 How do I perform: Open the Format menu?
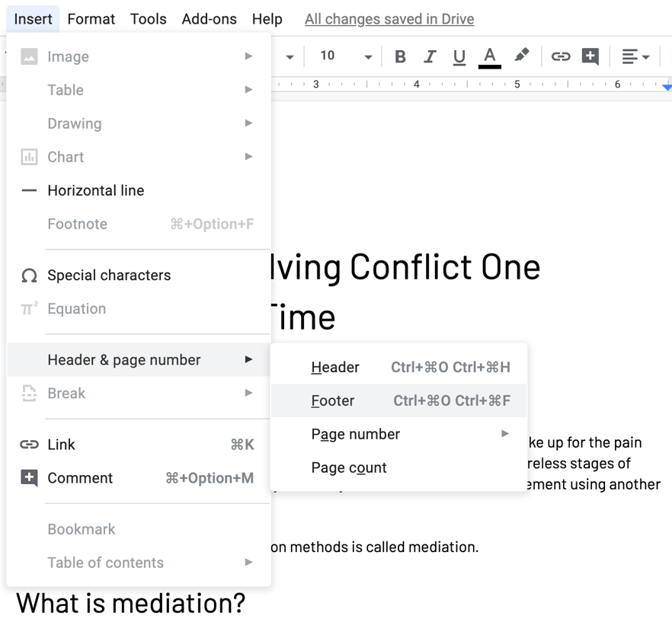pos(91,19)
